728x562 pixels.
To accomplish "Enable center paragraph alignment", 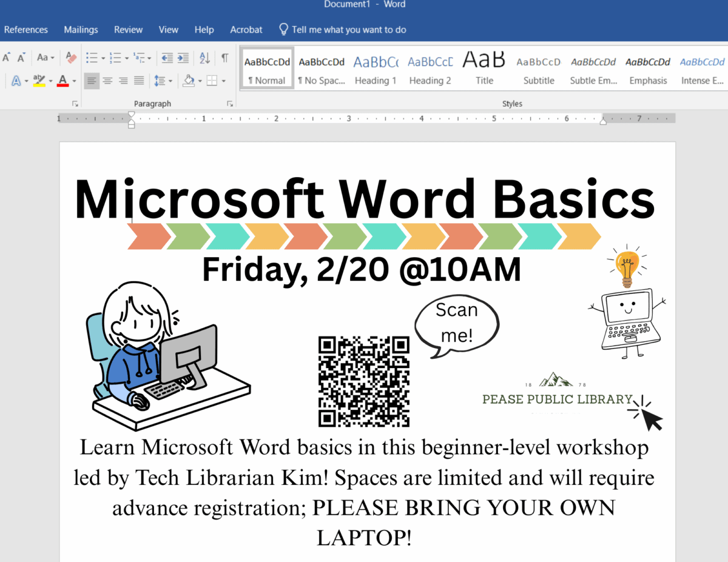I will [107, 81].
